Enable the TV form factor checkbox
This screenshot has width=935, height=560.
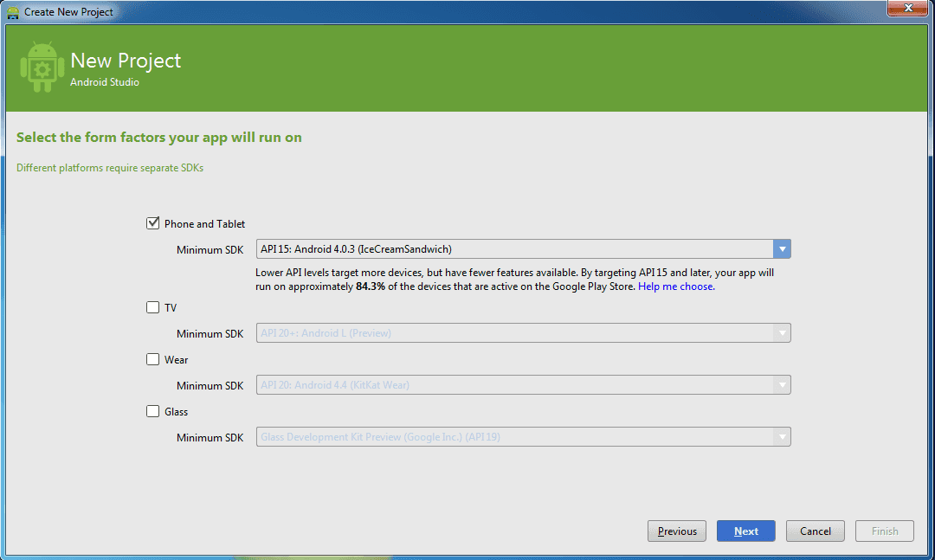coord(152,307)
